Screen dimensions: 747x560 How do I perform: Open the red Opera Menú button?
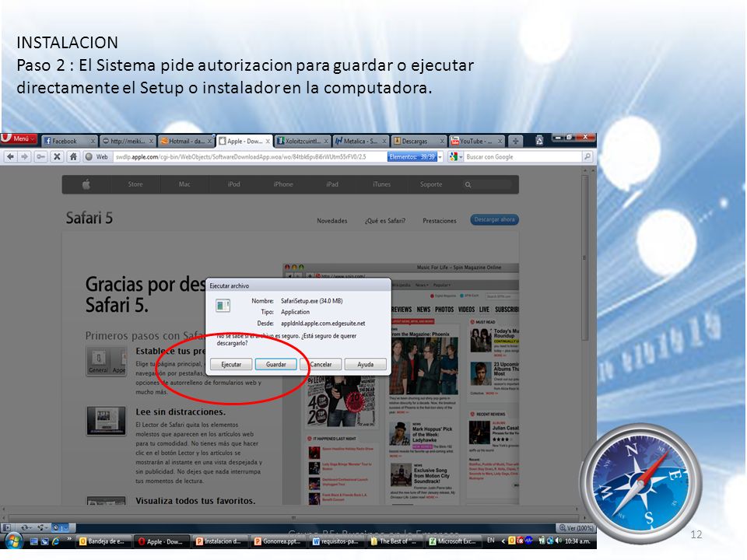coord(19,138)
